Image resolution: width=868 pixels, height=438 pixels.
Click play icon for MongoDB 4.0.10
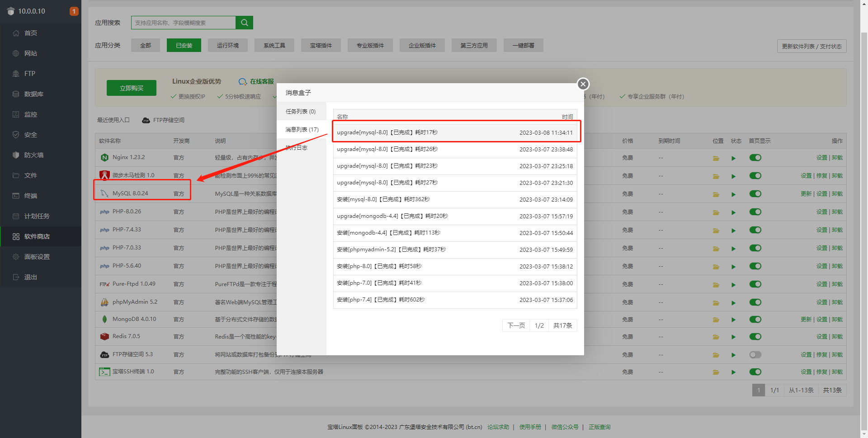click(x=733, y=320)
